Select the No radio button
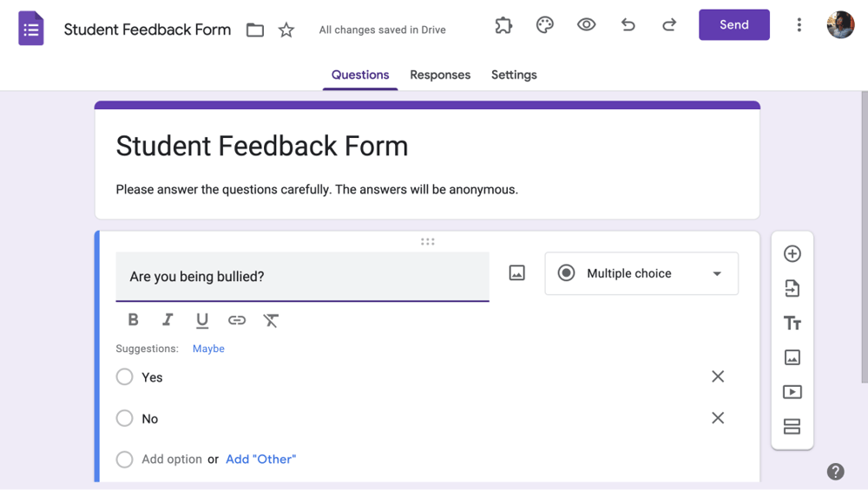 pos(124,418)
